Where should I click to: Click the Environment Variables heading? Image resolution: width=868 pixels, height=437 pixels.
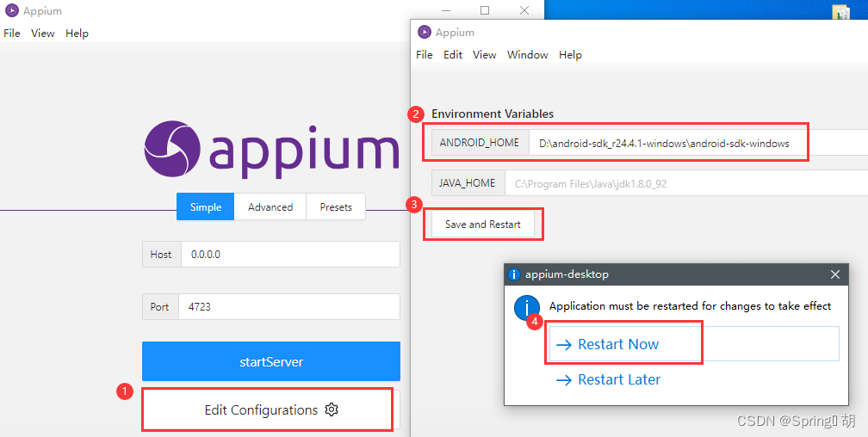493,114
